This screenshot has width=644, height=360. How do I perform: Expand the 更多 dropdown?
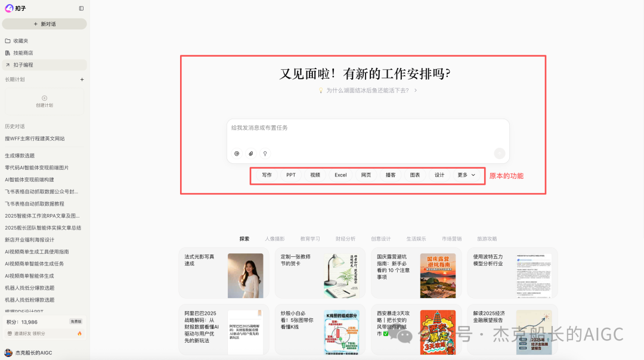(x=466, y=175)
